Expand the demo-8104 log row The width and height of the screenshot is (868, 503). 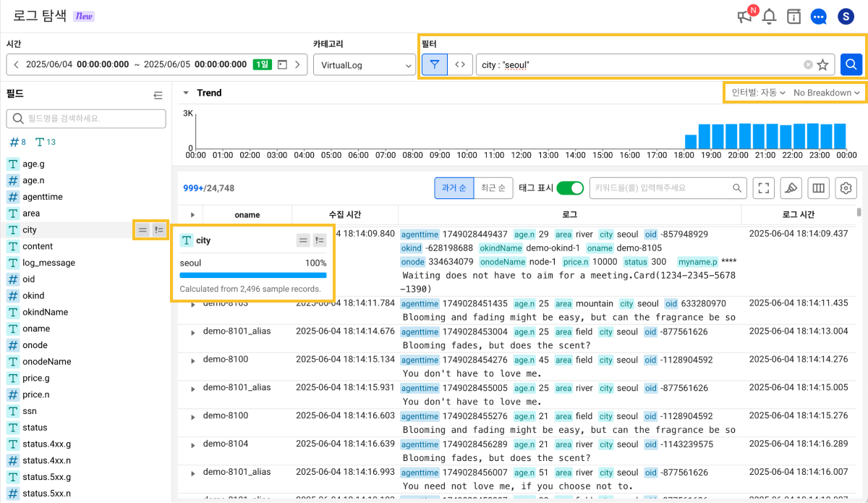pos(192,445)
